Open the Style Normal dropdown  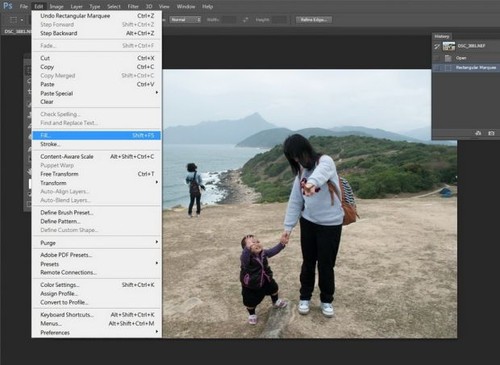[185, 20]
